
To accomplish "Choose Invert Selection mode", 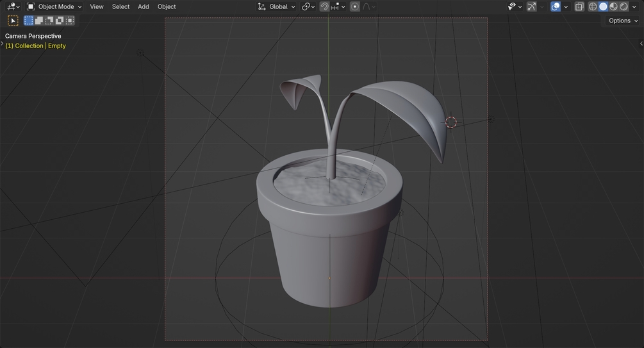I will pos(60,21).
